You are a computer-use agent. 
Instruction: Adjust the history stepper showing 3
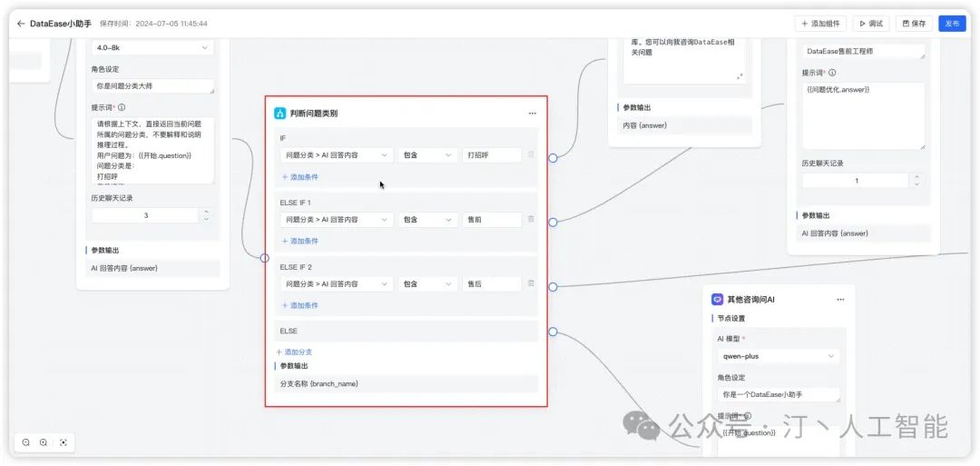(x=206, y=215)
